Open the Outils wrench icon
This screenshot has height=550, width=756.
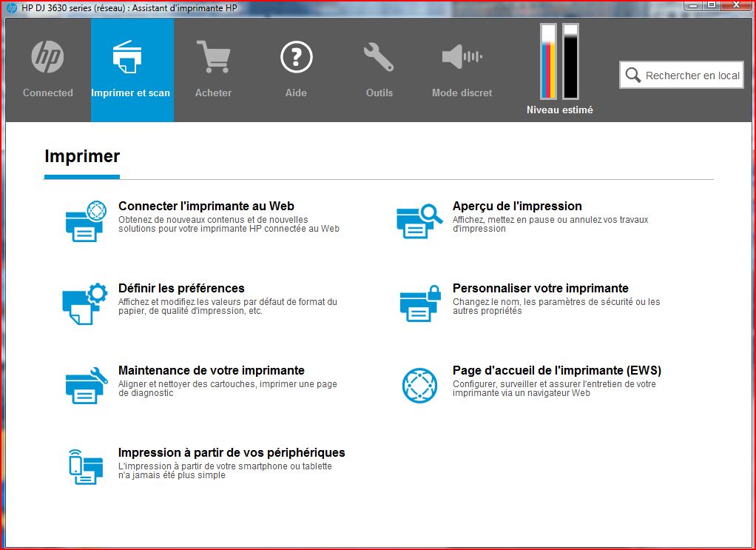coord(379,57)
